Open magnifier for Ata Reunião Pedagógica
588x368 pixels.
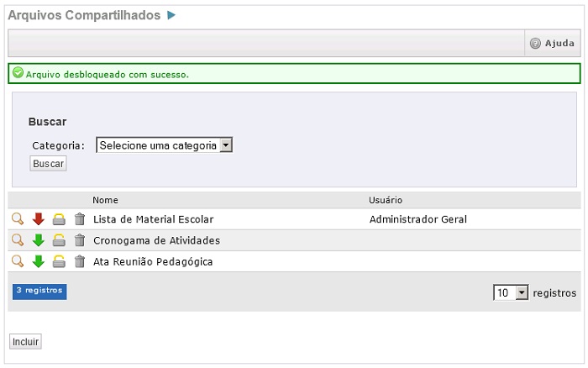[18, 261]
